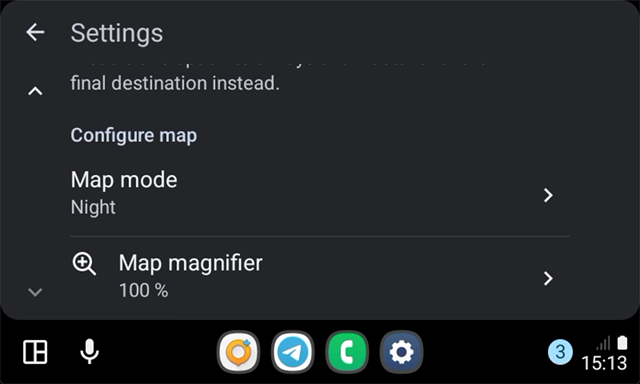Expand Map mode using its right chevron
The height and width of the screenshot is (384, 640).
pos(548,195)
